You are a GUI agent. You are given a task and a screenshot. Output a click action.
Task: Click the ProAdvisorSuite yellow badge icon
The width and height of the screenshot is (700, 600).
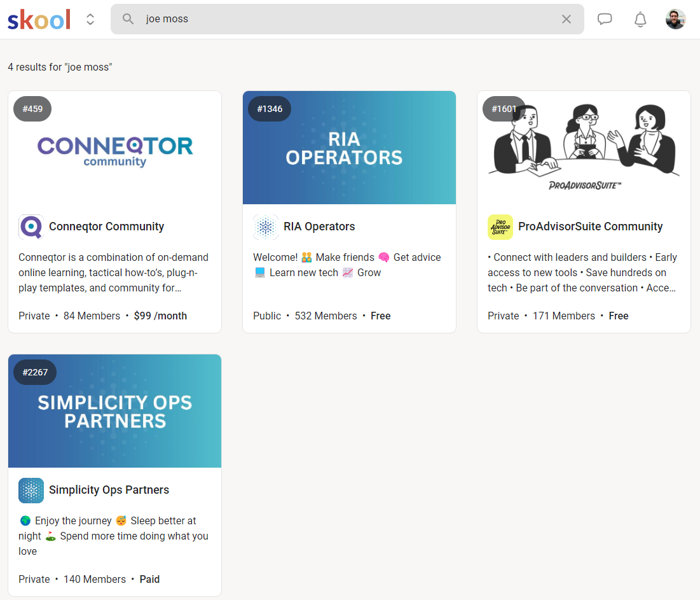tap(500, 227)
